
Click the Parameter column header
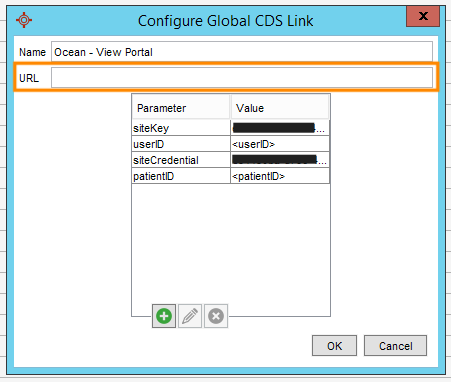pyautogui.click(x=181, y=108)
